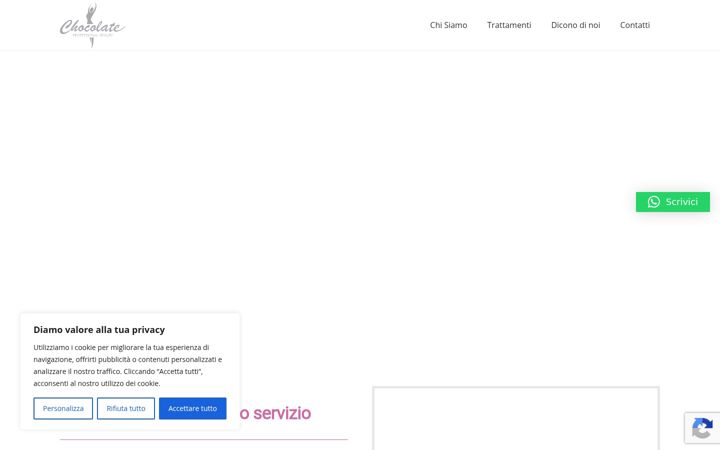Screen dimensions: 720x450
Task: Accept all cookies with Accettare tutto
Action: pos(192,408)
